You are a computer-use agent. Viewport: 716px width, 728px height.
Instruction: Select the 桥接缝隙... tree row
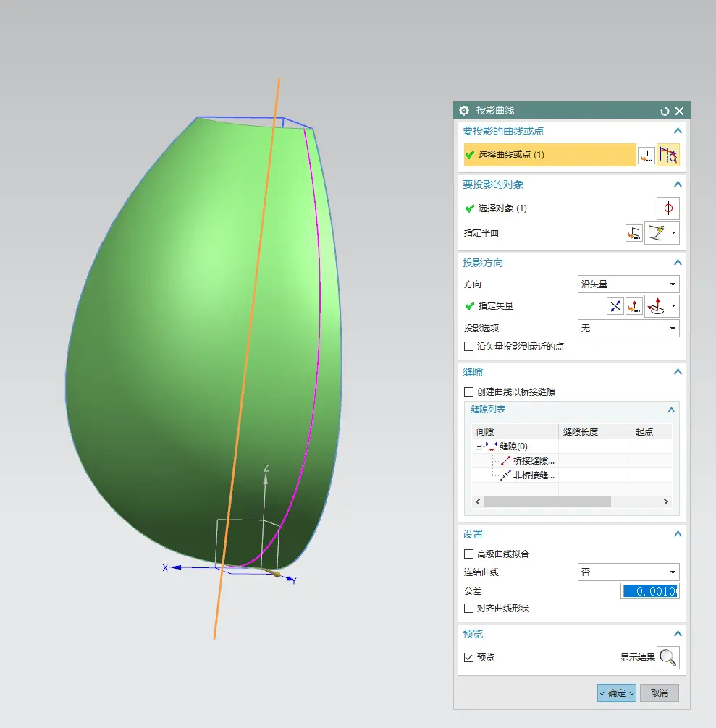(533, 460)
